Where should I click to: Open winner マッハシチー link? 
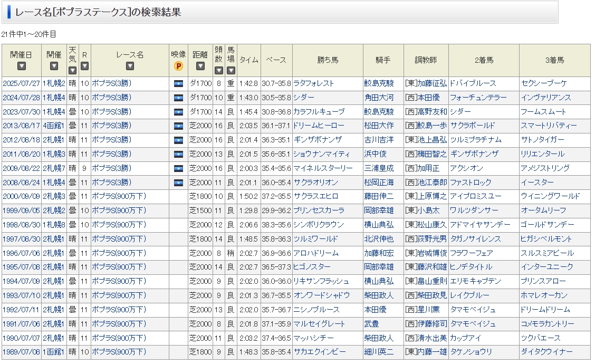(313, 338)
